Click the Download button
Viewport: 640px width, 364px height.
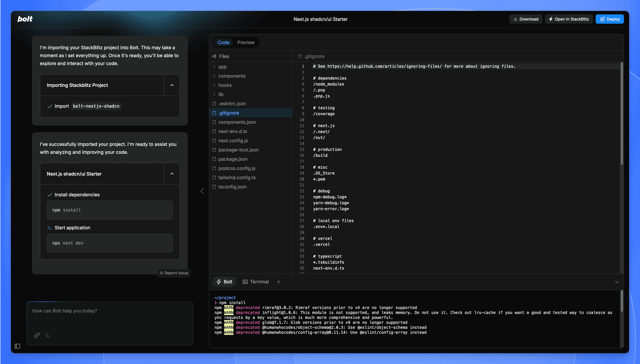point(526,19)
